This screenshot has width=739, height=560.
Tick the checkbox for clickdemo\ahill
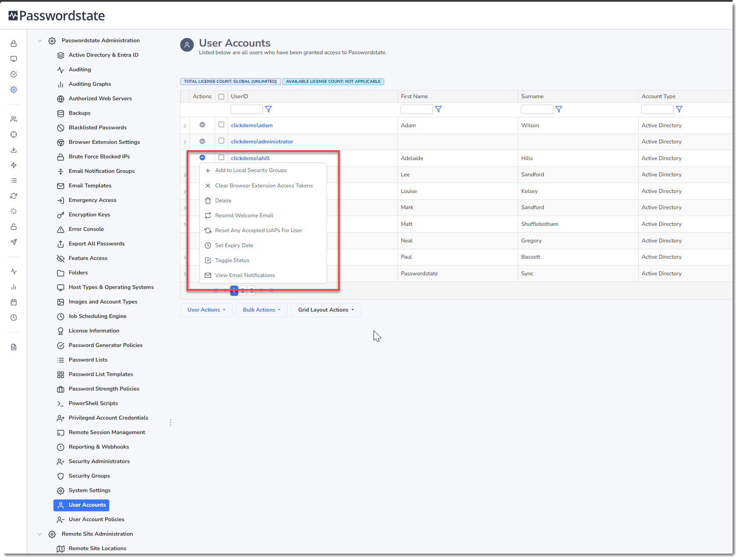point(221,157)
